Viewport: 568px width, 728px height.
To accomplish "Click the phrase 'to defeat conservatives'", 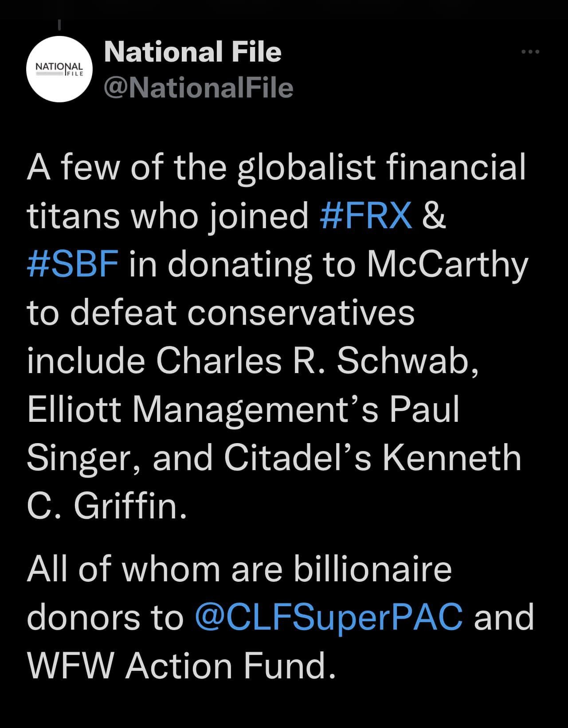I will pos(221,312).
